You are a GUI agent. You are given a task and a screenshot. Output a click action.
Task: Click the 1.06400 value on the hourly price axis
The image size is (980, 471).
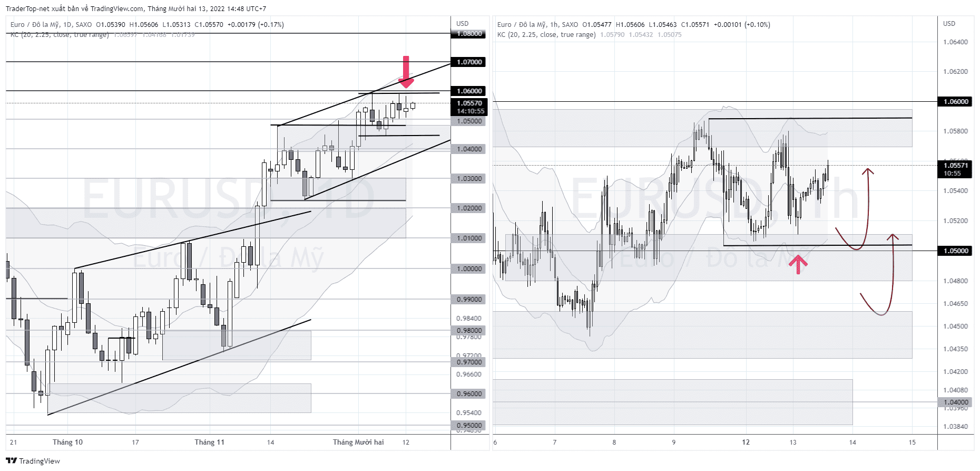tap(955, 42)
